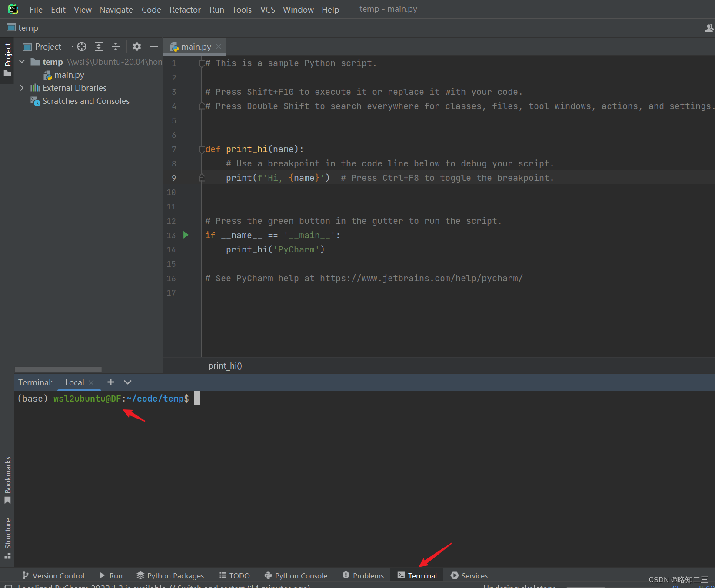Open the Refactor menu
Viewport: 715px width, 588px height.
click(x=185, y=10)
